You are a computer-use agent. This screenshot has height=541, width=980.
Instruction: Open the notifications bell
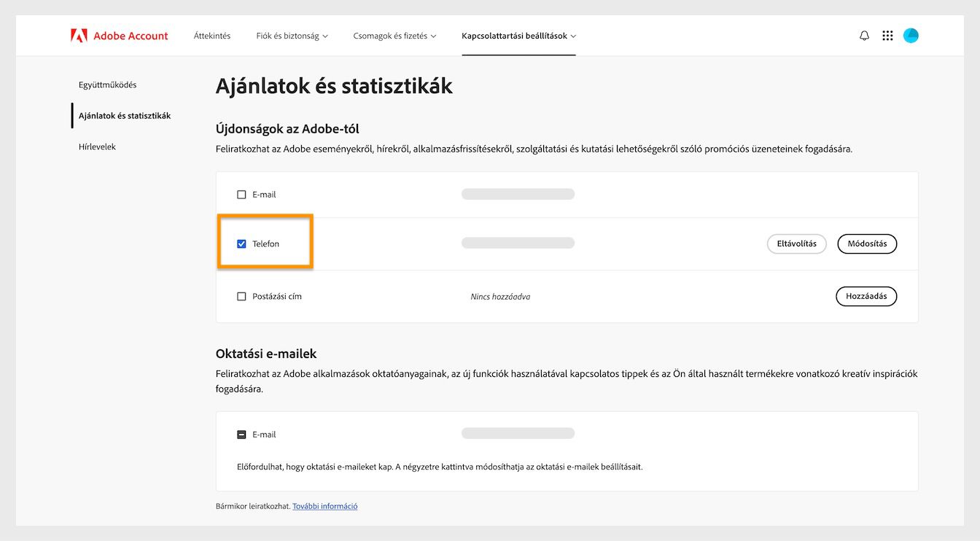click(865, 36)
